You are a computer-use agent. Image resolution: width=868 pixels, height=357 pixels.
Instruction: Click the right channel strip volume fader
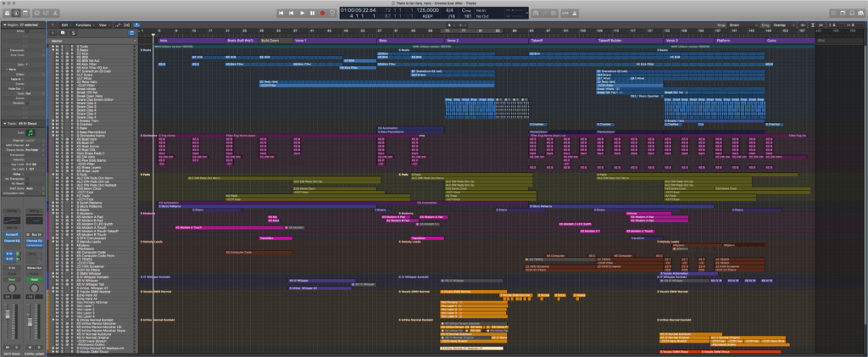coord(31,321)
